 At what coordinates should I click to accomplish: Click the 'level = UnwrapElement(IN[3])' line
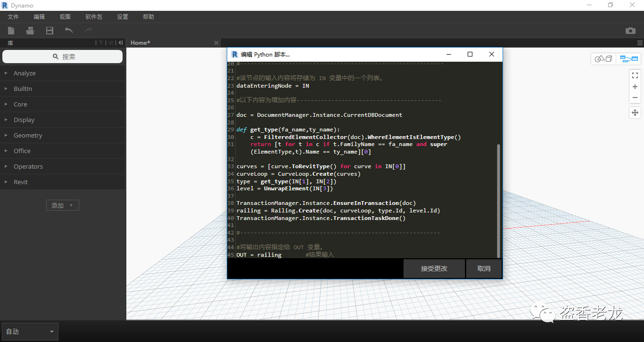tap(285, 188)
